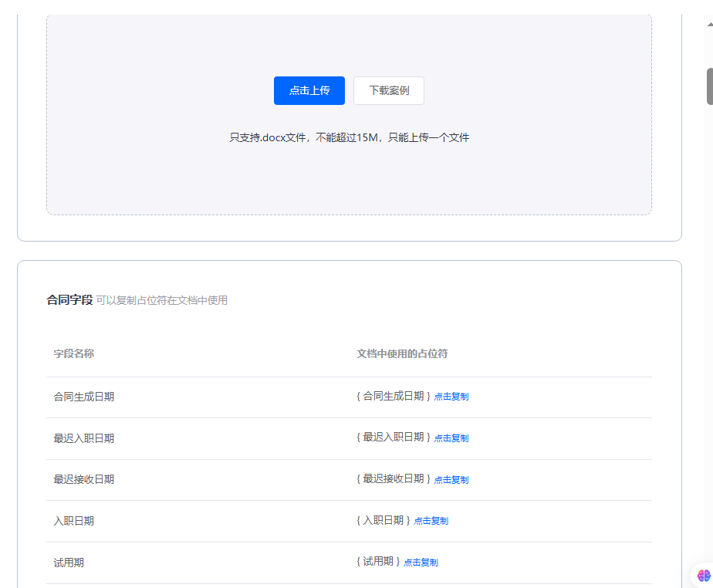The image size is (713, 588).
Task: Click the { 入职日期 } placeholder text
Action: (x=384, y=520)
